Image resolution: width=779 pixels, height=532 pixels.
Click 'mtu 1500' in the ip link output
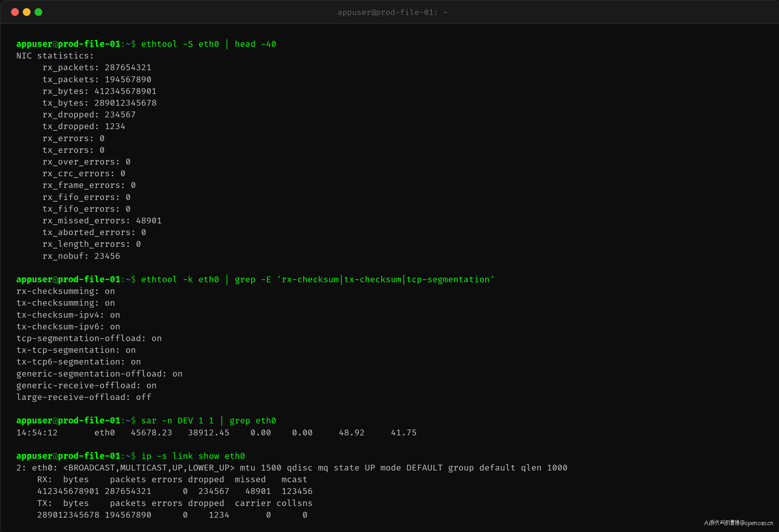[x=260, y=468]
